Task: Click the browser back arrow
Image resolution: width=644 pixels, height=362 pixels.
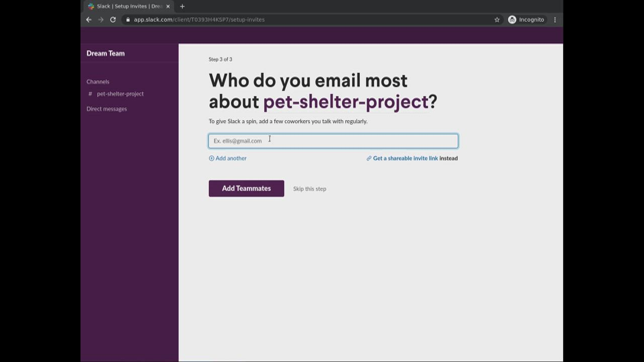Action: pyautogui.click(x=89, y=20)
